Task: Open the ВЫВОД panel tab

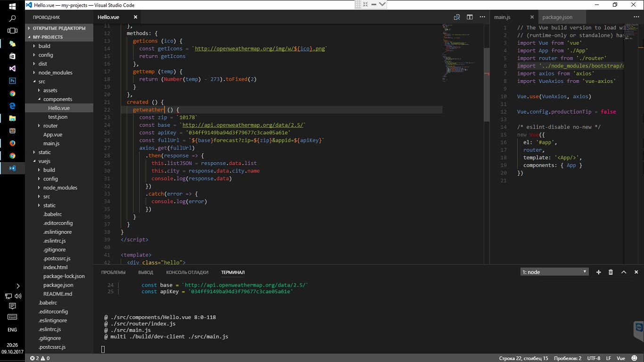Action: coord(146,272)
